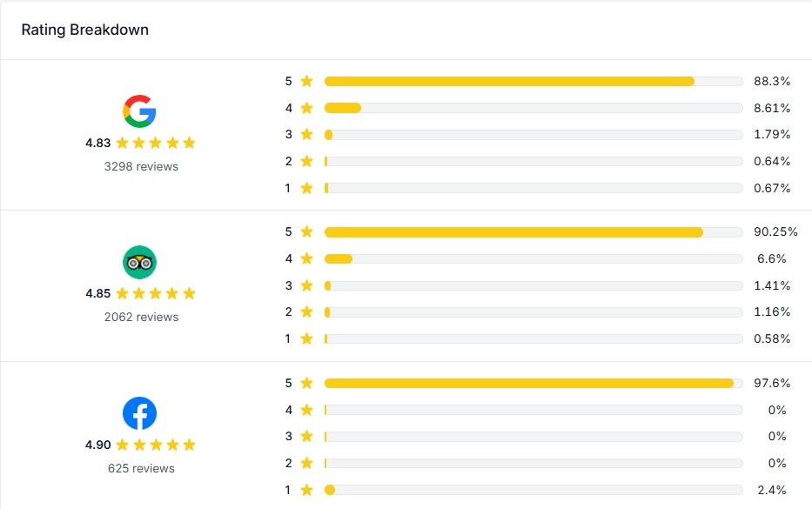
Task: Click the TripAdvisor 5-star bar at 90.25%
Action: click(x=534, y=232)
